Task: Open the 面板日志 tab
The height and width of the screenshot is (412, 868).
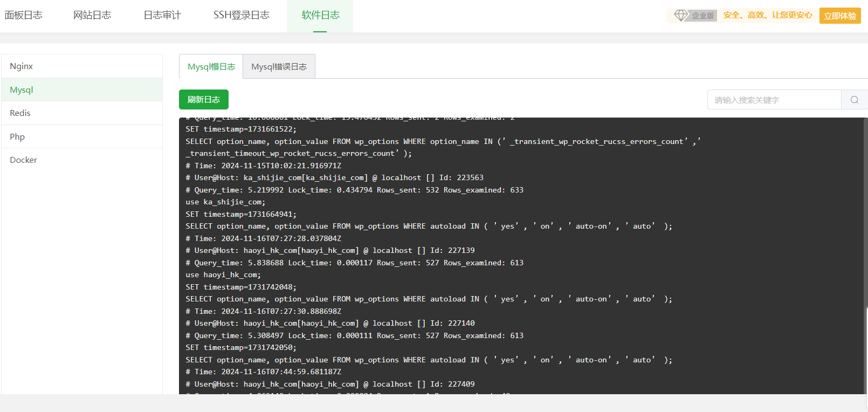Action: 24,15
